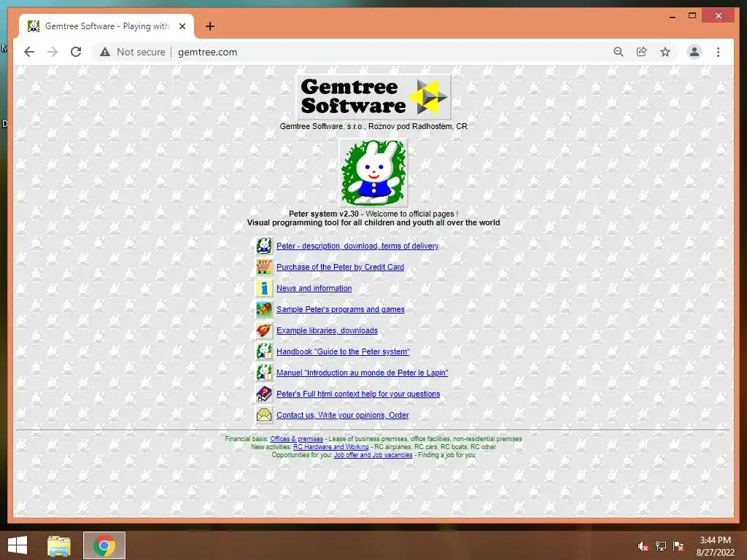The height and width of the screenshot is (560, 747).
Task: Open File Explorer from taskbar
Action: coord(59,545)
